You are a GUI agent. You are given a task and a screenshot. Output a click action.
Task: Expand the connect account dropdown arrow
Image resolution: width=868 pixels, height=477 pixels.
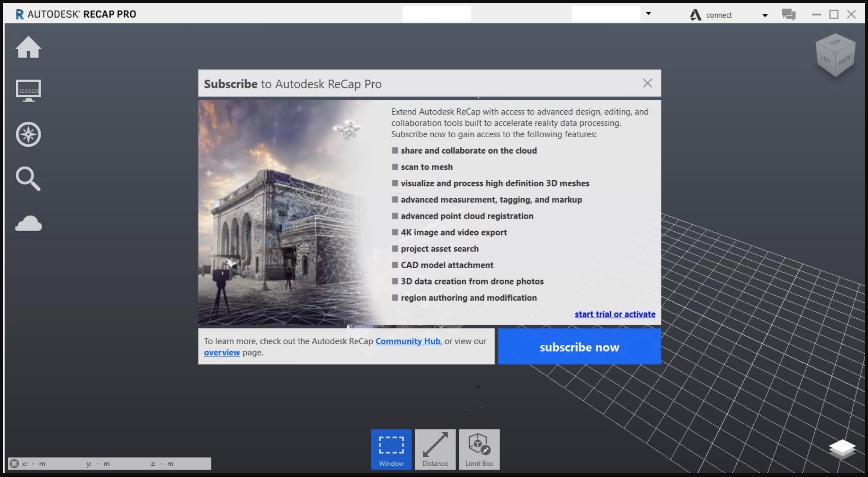pos(765,15)
